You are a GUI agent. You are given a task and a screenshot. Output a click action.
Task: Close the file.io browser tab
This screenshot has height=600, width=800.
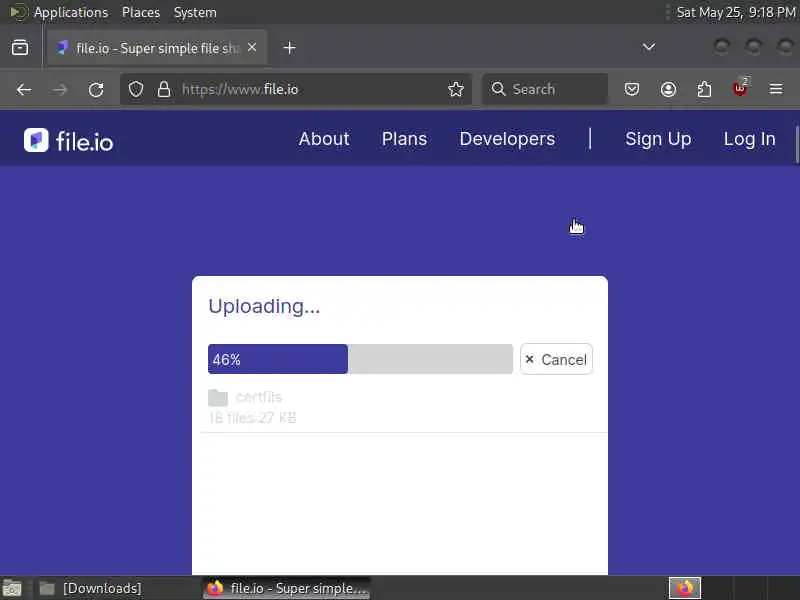point(252,47)
